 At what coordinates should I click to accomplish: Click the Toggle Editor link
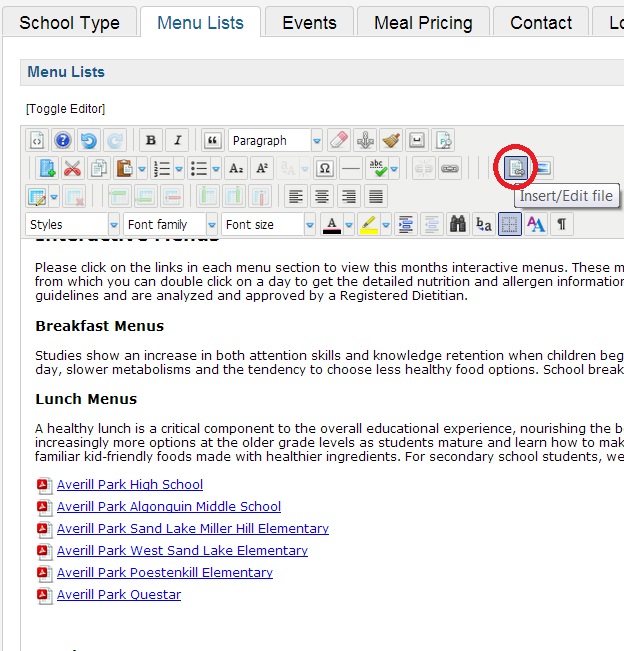pos(66,108)
